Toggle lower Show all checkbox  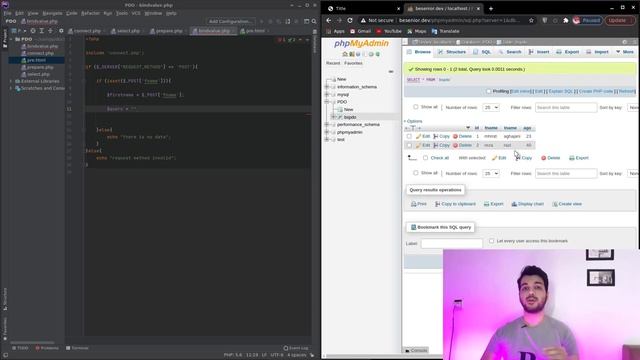(x=416, y=173)
